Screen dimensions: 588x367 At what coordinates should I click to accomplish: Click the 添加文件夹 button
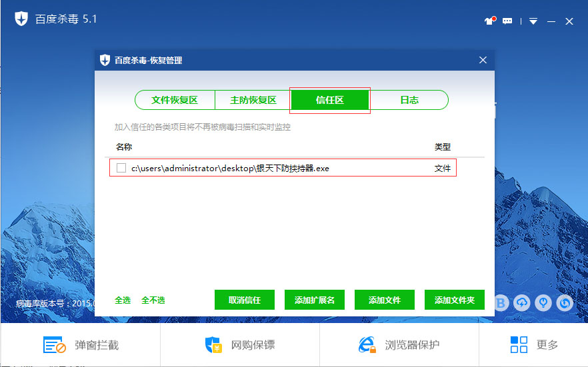455,300
